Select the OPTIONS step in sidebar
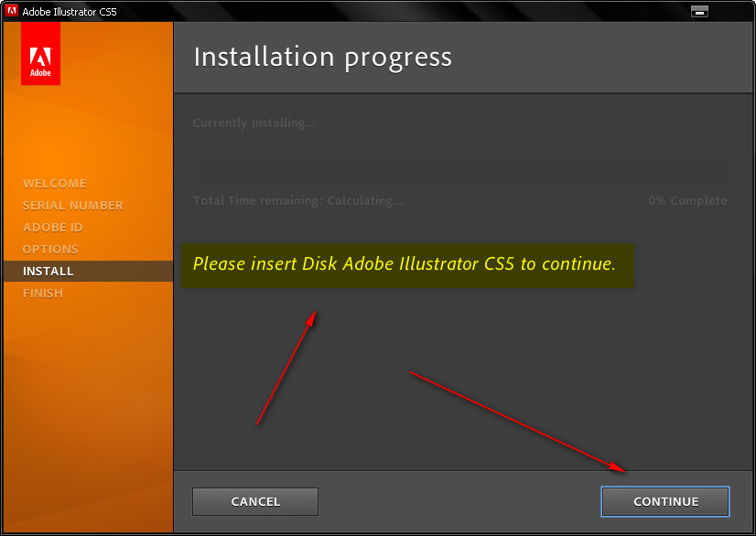This screenshot has width=756, height=536. (50, 249)
